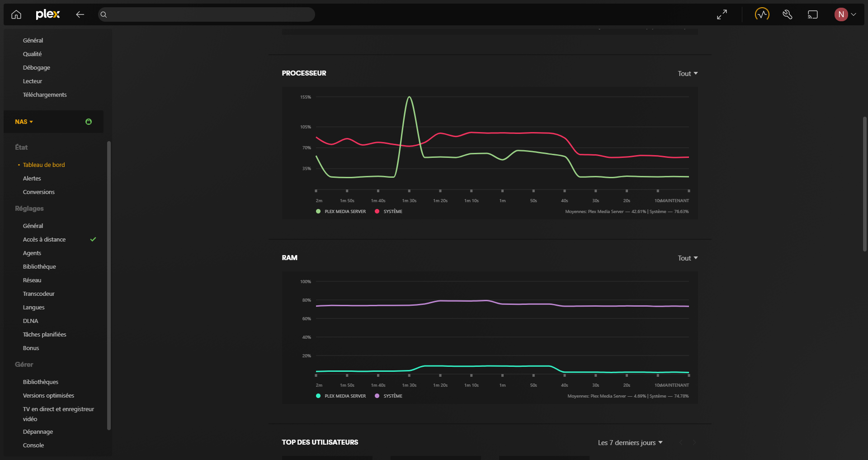
Task: Click the Home icon in top bar
Action: [16, 14]
